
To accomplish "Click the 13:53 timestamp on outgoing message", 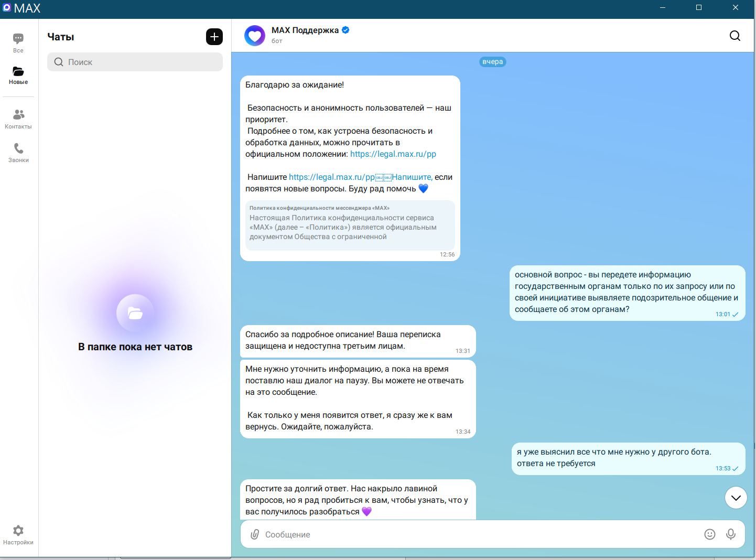I will tap(723, 469).
